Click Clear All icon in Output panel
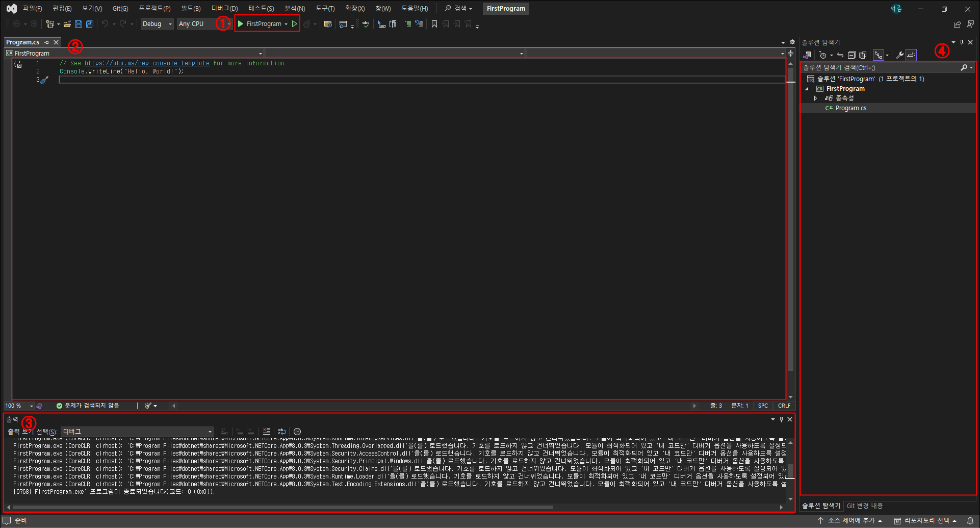This screenshot has width=980, height=528. tap(267, 432)
